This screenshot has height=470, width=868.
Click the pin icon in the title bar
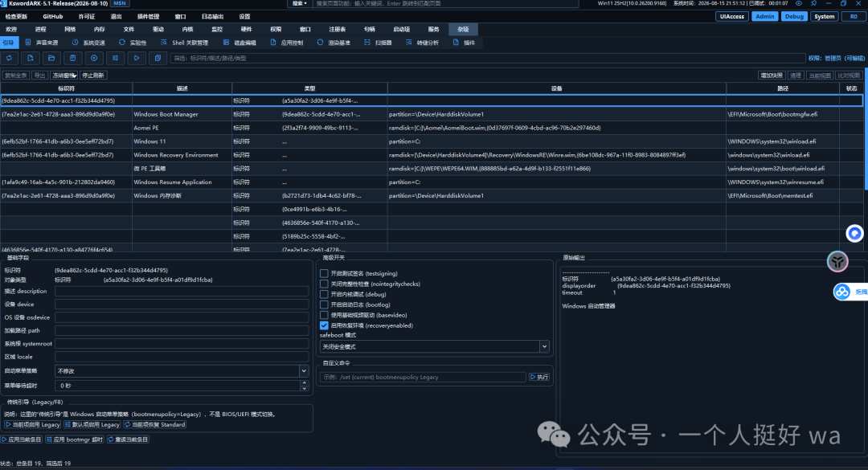point(813,3)
